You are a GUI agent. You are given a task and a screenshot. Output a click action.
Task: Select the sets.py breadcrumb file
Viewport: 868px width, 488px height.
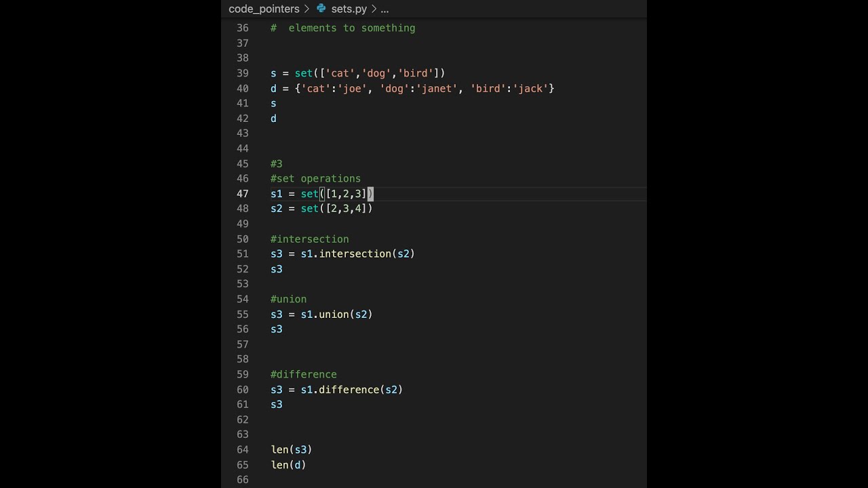point(349,9)
